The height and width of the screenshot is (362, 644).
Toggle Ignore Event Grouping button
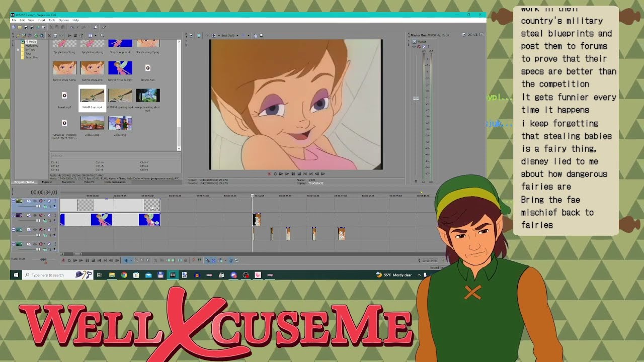click(x=237, y=260)
